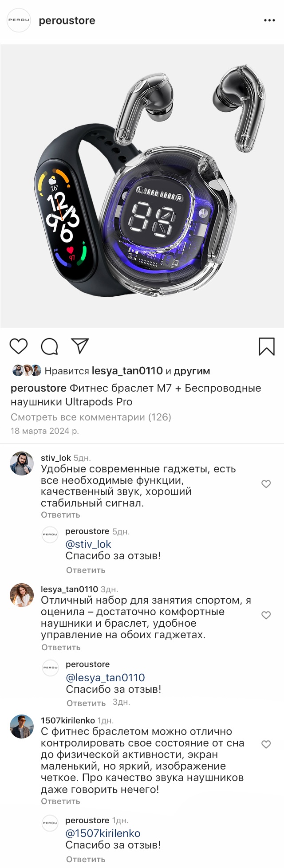The image size is (284, 868).
Task: Open stiv_lok's profile avatar
Action: pyautogui.click(x=22, y=463)
